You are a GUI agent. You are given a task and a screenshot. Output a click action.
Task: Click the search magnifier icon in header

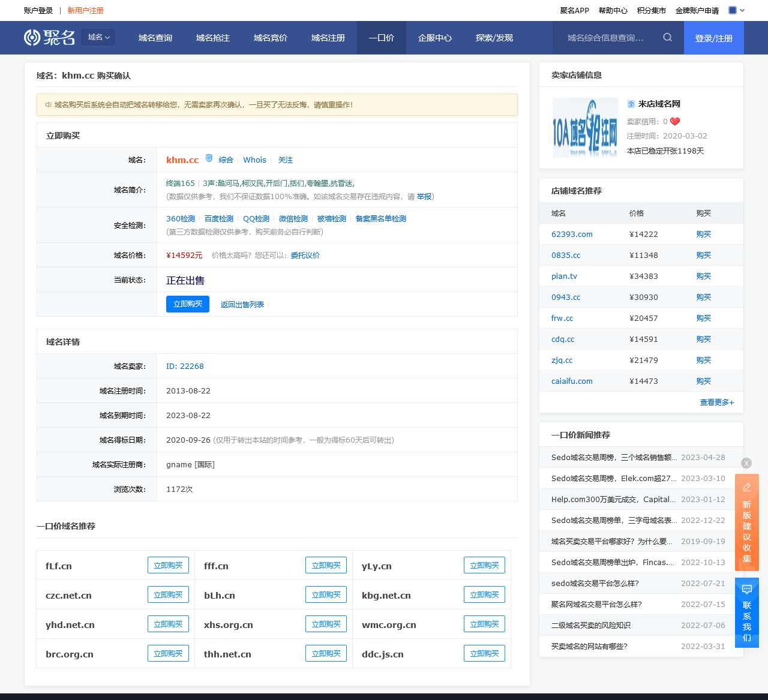point(667,37)
